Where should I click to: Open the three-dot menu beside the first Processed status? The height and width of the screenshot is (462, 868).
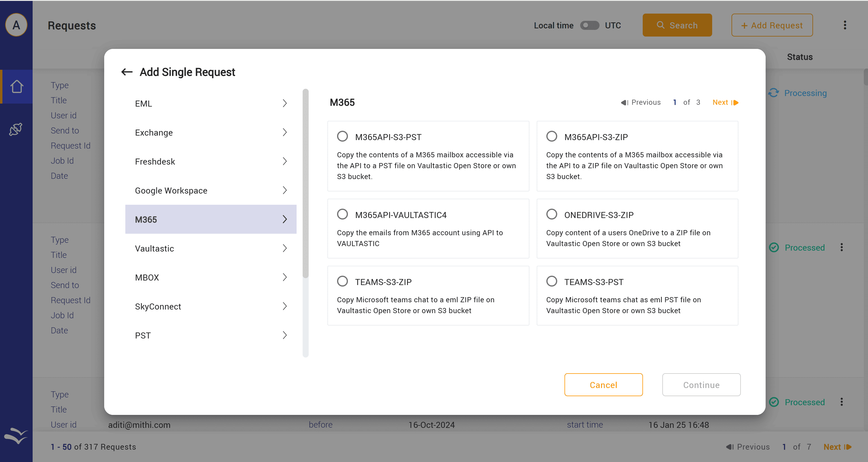tap(842, 248)
